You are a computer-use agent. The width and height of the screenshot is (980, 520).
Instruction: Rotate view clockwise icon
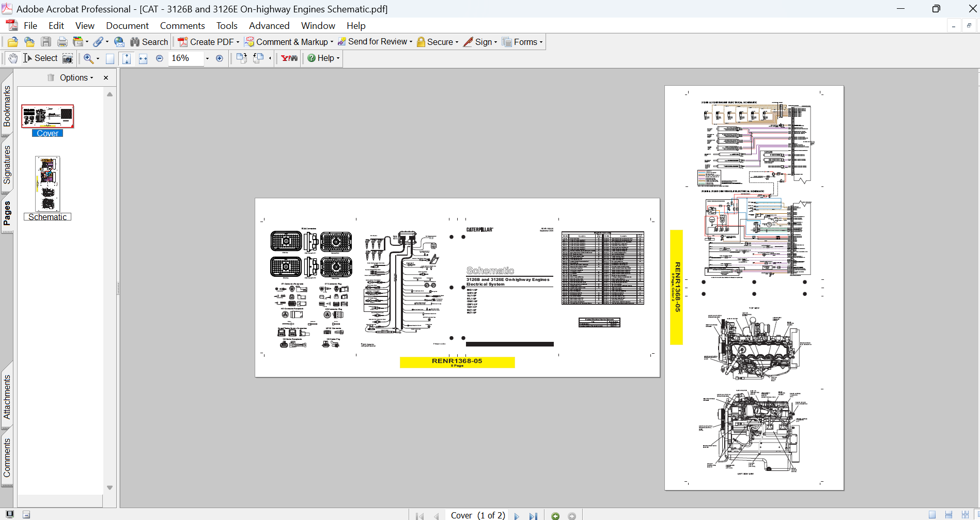[x=241, y=58]
